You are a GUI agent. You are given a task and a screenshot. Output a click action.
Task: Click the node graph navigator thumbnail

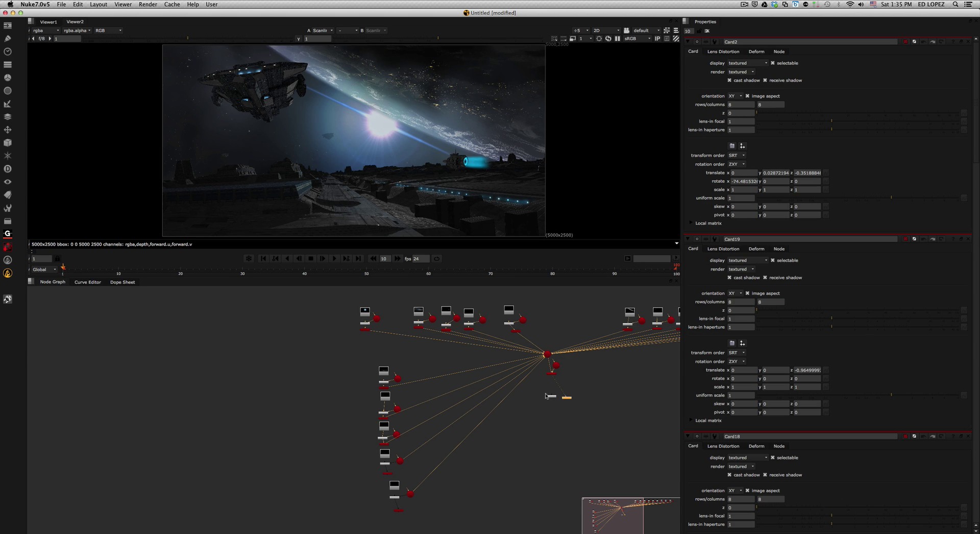[631, 516]
